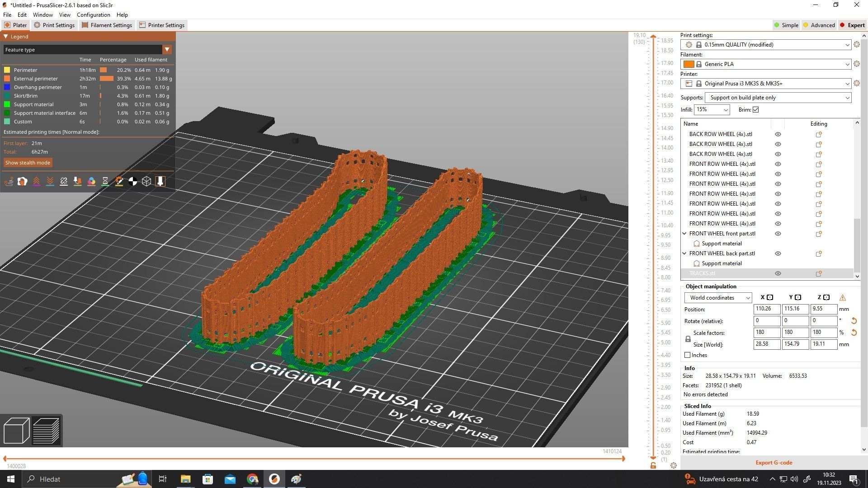Toggle Travel moves visibility icon in legend
The height and width of the screenshot is (488, 868).
click(x=9, y=181)
